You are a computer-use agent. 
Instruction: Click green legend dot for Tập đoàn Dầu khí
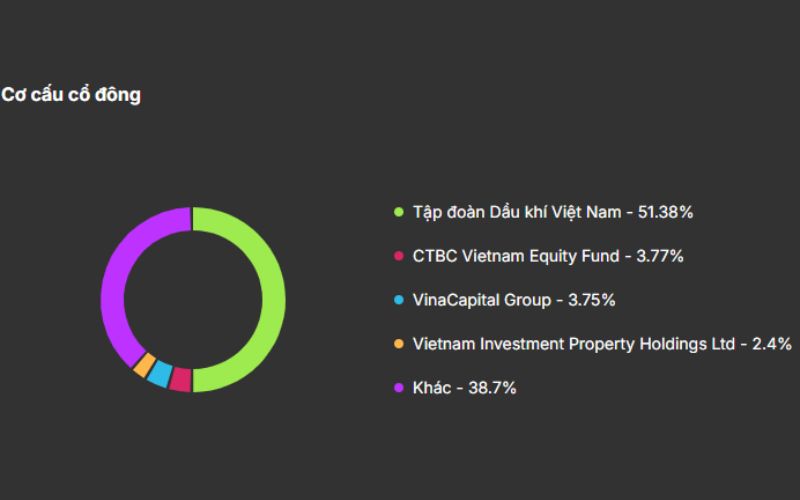(398, 212)
